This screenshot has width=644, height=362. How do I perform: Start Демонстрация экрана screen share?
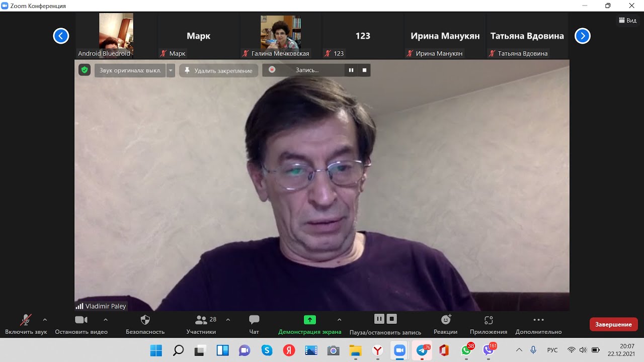tap(309, 324)
